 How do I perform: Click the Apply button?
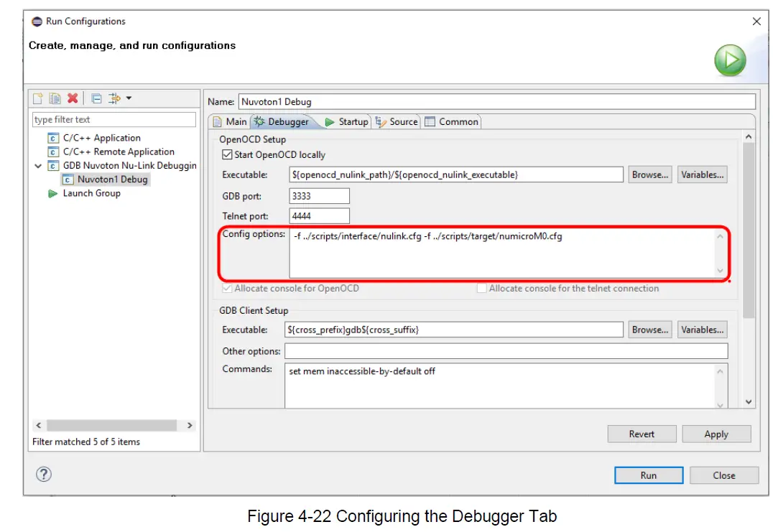pos(716,434)
